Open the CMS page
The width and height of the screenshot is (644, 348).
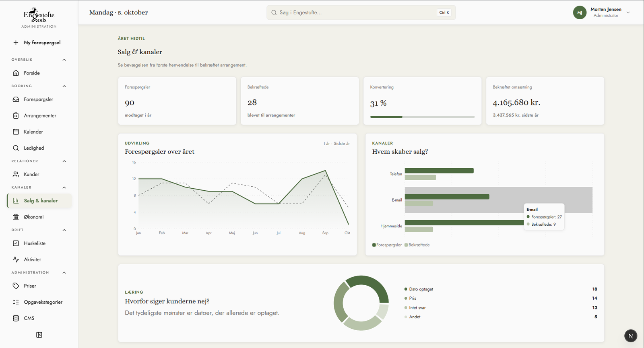point(39,318)
